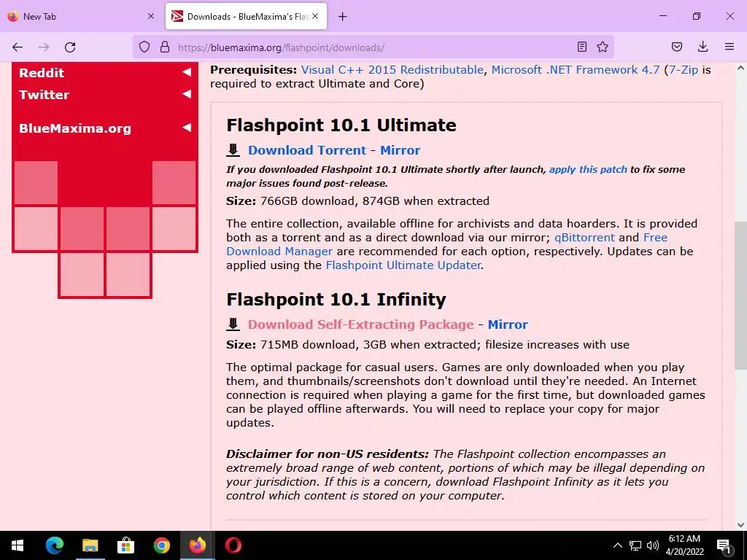This screenshot has width=747, height=560.
Task: Reload the Flashpoint downloads page
Action: pos(70,47)
